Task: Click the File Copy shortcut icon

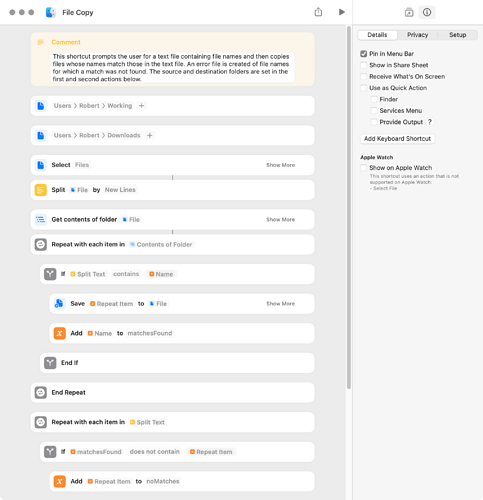Action: [x=51, y=12]
